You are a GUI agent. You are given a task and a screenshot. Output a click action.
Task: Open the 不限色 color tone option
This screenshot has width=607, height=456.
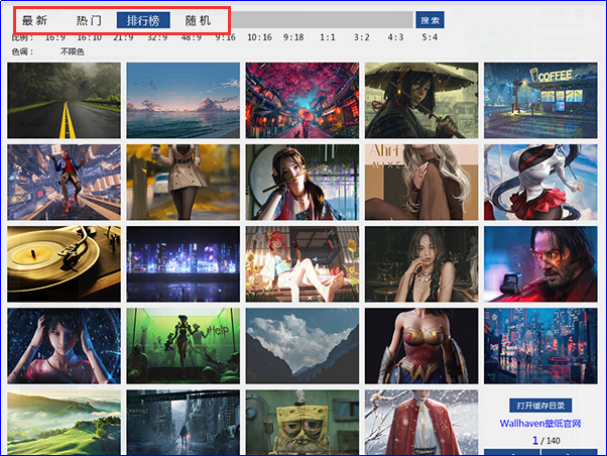(72, 52)
